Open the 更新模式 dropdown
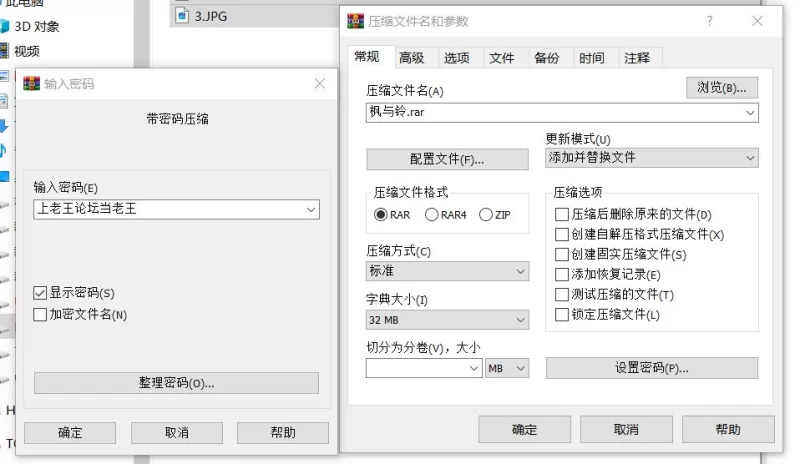Screen dimensions: 800x464 (x=651, y=158)
